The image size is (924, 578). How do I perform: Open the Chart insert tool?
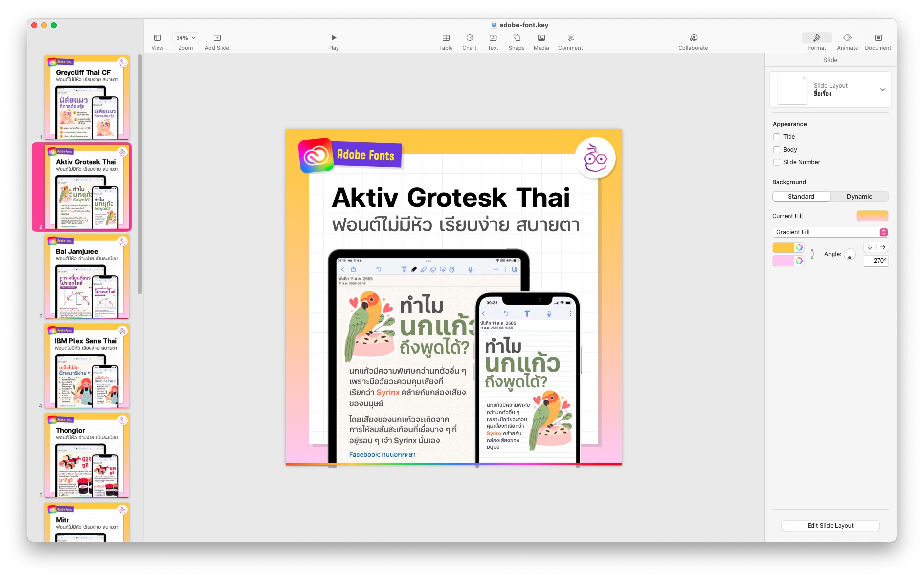point(469,38)
